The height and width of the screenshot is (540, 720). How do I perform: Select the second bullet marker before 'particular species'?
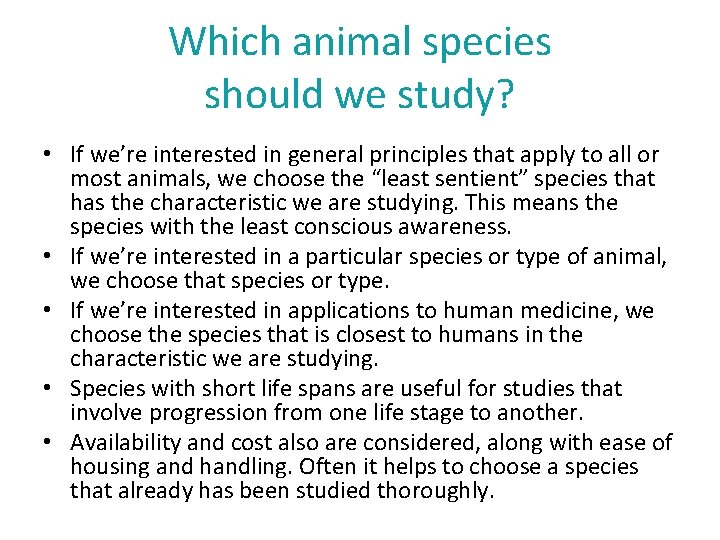click(x=47, y=256)
